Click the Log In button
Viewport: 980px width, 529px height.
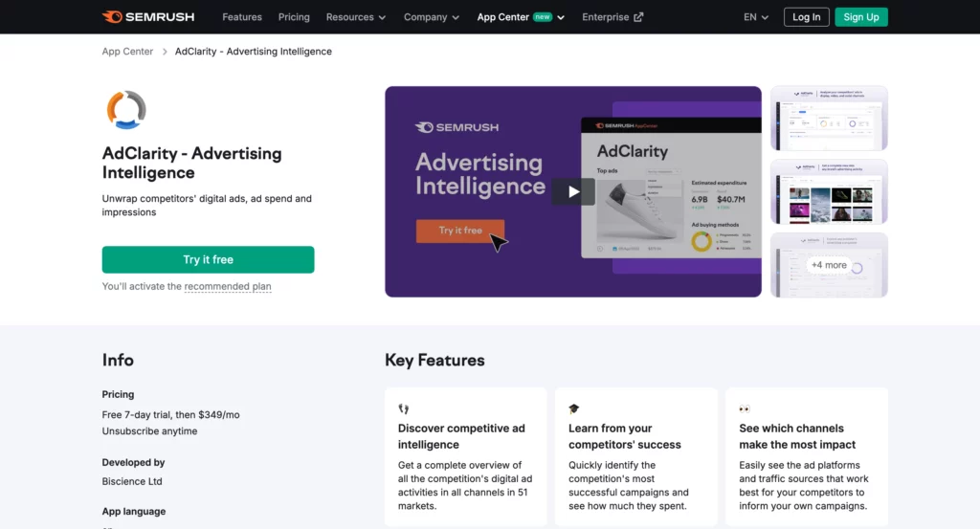point(806,17)
